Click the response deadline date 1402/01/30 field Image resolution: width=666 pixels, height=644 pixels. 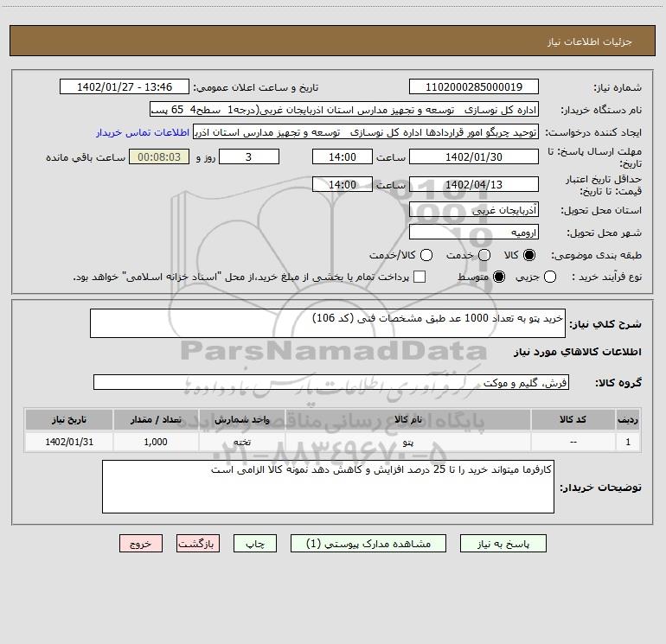(x=474, y=156)
